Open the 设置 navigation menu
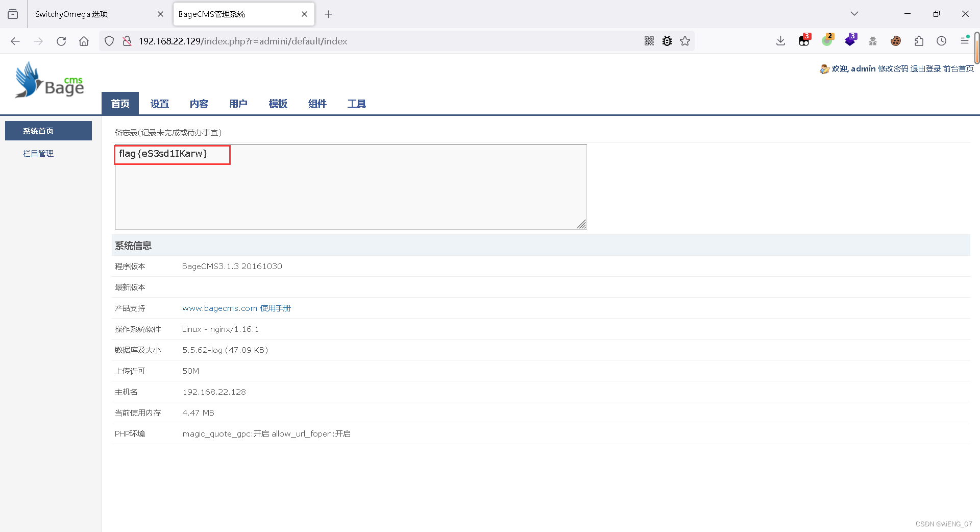Screen dimensions: 980x532 (159, 104)
